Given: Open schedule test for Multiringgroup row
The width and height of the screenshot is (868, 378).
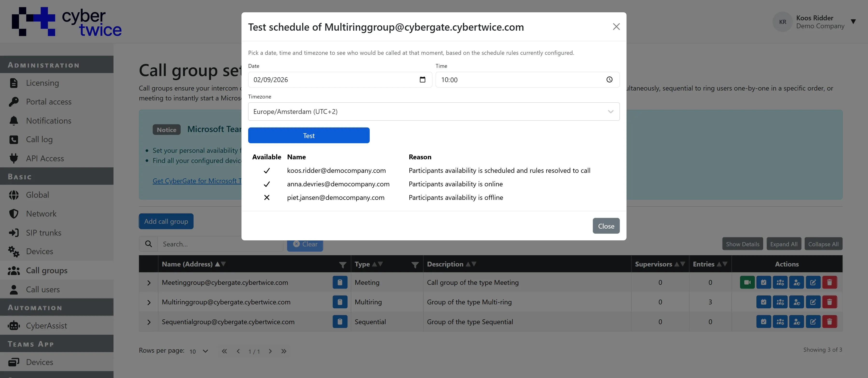Looking at the screenshot, I should (764, 302).
